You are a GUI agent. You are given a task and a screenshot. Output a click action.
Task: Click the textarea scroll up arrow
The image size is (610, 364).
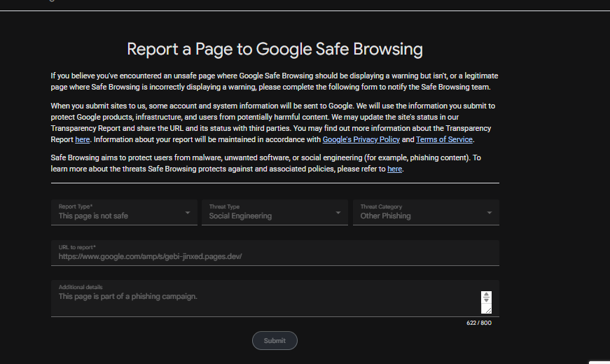click(486, 295)
